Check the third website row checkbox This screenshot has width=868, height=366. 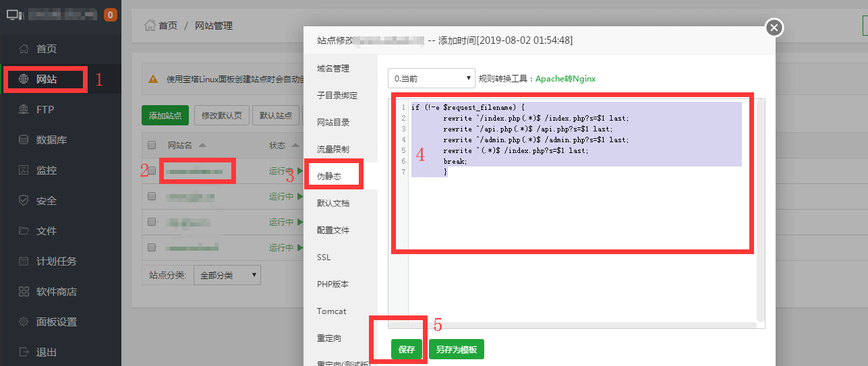point(152,222)
